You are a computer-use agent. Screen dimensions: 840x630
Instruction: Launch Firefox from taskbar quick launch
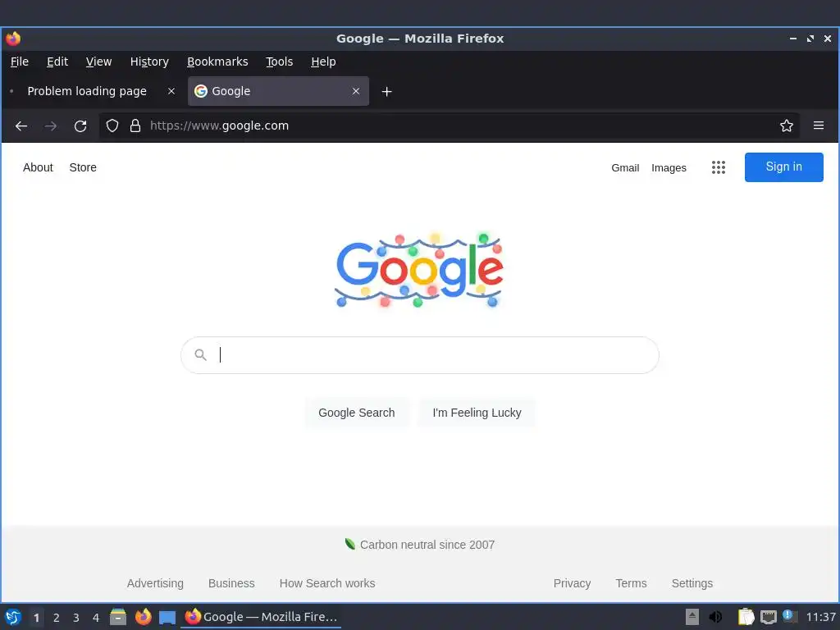[143, 617]
